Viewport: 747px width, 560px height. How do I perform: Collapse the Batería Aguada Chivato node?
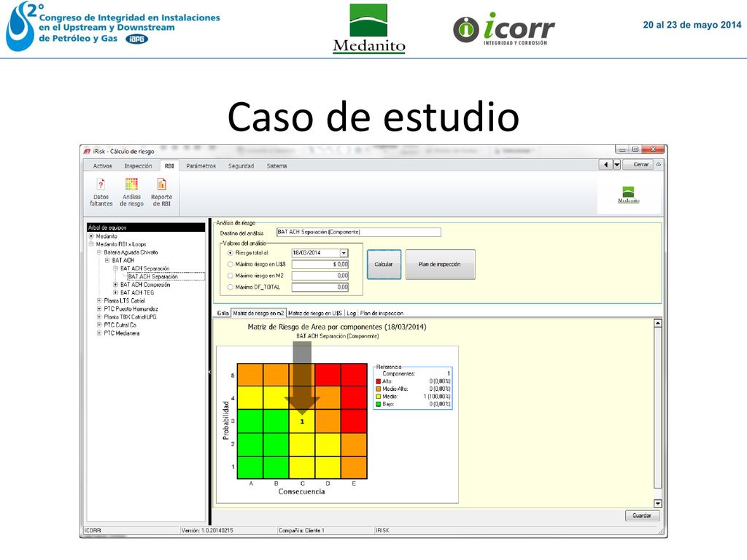pyautogui.click(x=99, y=252)
